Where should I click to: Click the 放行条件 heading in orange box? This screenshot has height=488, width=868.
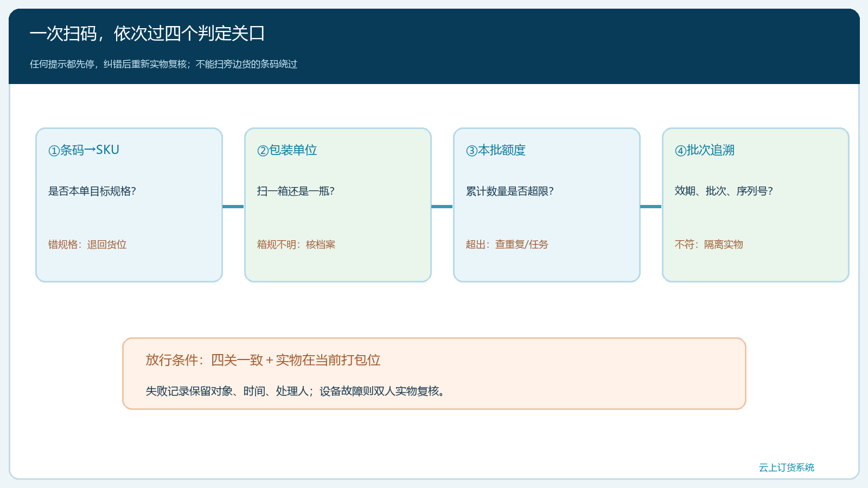coord(263,360)
